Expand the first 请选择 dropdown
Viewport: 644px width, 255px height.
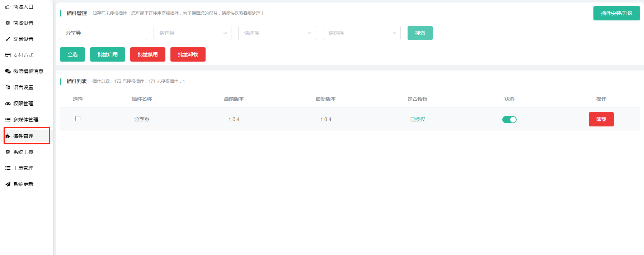pyautogui.click(x=192, y=33)
